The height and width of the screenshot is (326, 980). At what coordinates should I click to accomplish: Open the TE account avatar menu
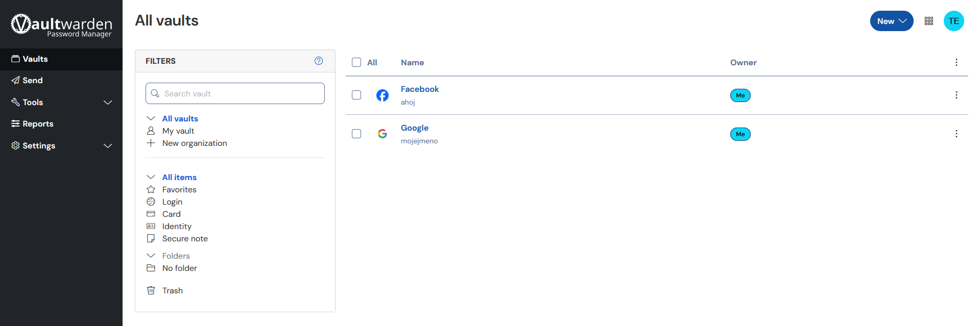tap(953, 21)
